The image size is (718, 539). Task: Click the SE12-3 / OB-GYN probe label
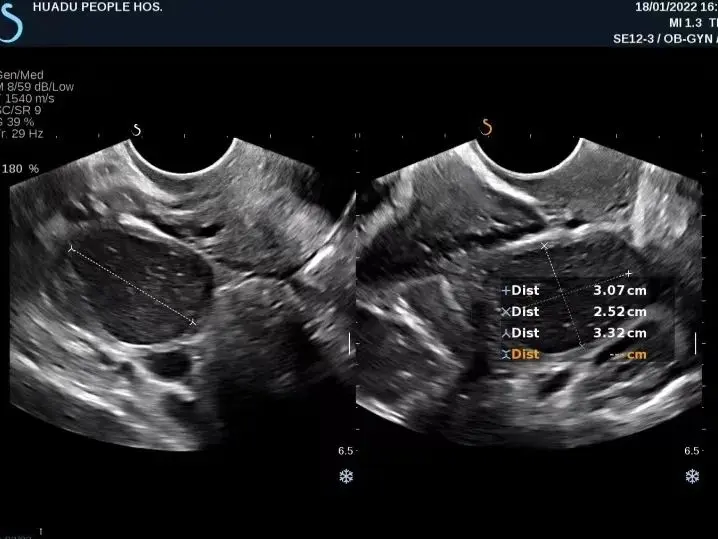(x=664, y=40)
